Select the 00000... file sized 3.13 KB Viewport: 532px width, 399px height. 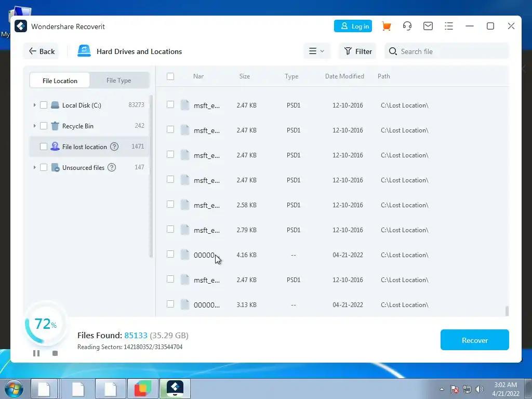coord(207,304)
